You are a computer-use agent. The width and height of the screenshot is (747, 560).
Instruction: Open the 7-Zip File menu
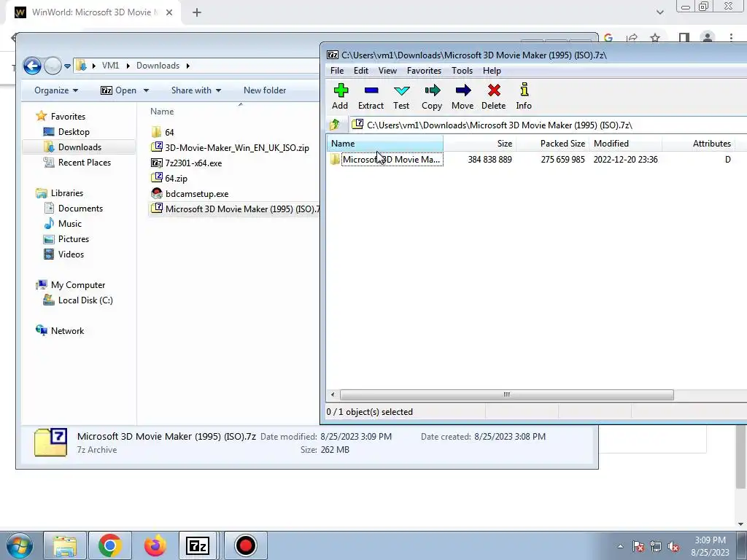click(x=337, y=71)
